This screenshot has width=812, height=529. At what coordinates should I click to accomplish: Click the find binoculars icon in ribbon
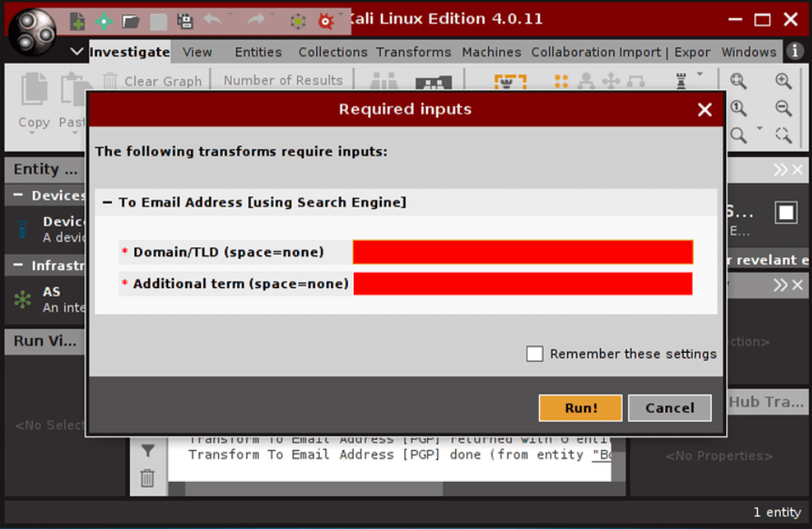(x=384, y=81)
